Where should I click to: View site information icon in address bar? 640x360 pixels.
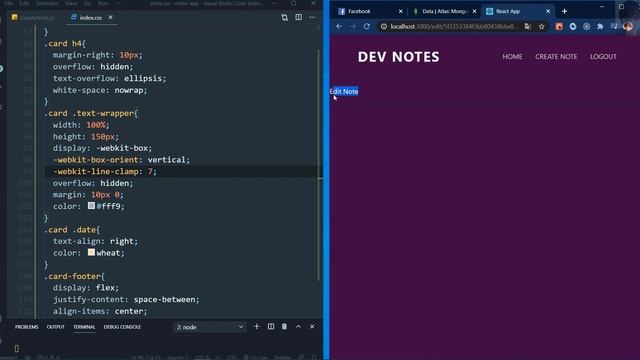pyautogui.click(x=384, y=27)
